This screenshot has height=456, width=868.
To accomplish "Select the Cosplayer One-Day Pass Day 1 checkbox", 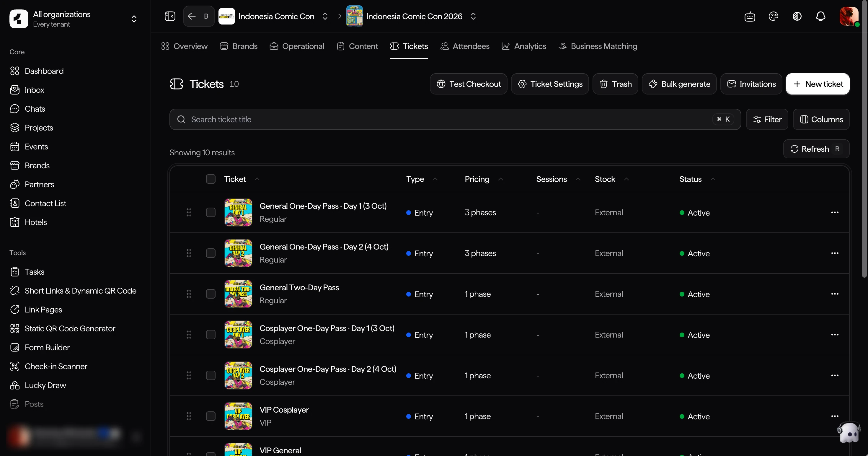I will (211, 335).
